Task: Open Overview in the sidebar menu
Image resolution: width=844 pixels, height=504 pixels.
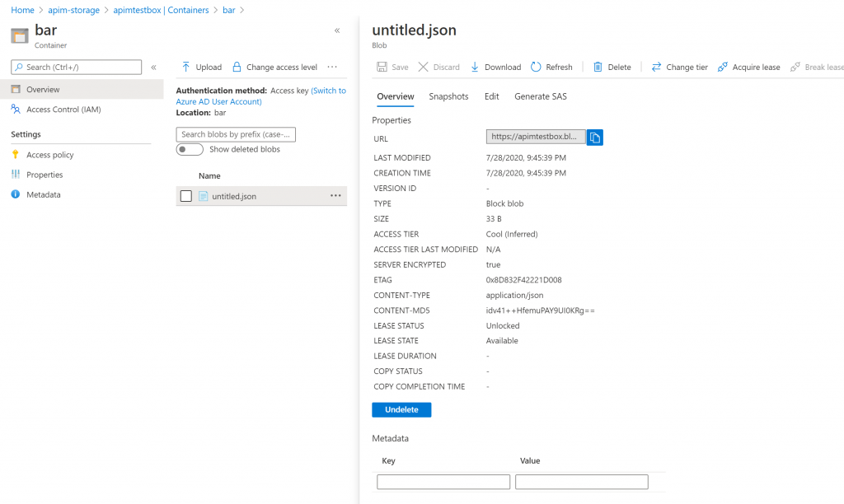Action: [x=82, y=89]
